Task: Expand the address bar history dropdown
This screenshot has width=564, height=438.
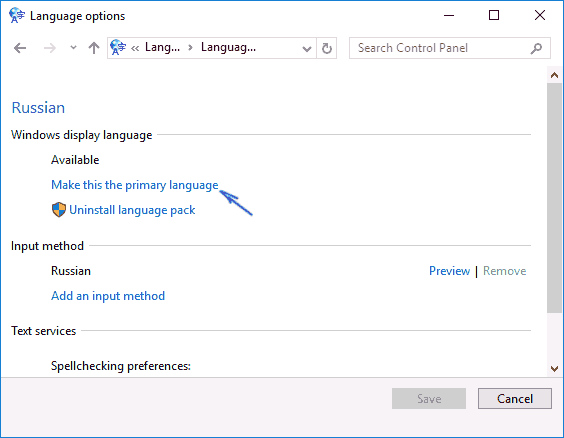Action: point(306,48)
